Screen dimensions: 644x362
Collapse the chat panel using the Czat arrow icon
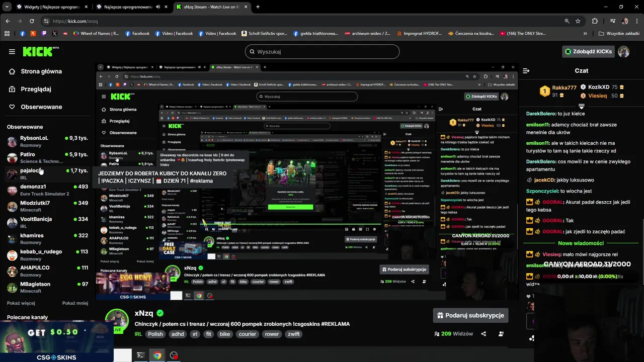click(x=526, y=71)
